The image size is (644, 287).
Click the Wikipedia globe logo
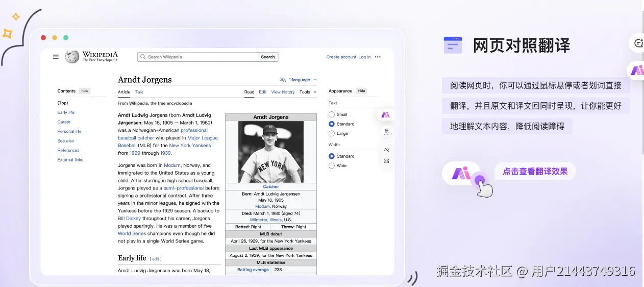72,57
